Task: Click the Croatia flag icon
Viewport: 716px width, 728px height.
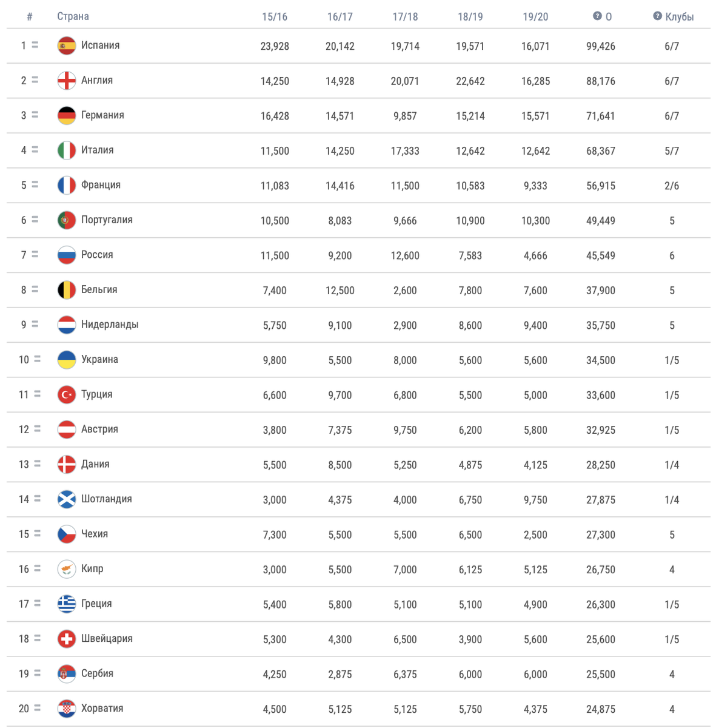Action: tap(67, 709)
